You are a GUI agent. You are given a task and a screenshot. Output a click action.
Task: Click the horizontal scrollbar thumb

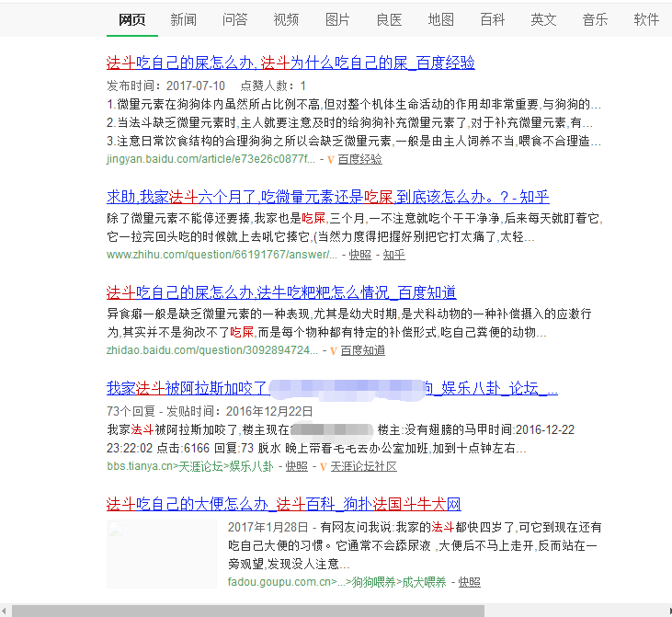click(247, 611)
